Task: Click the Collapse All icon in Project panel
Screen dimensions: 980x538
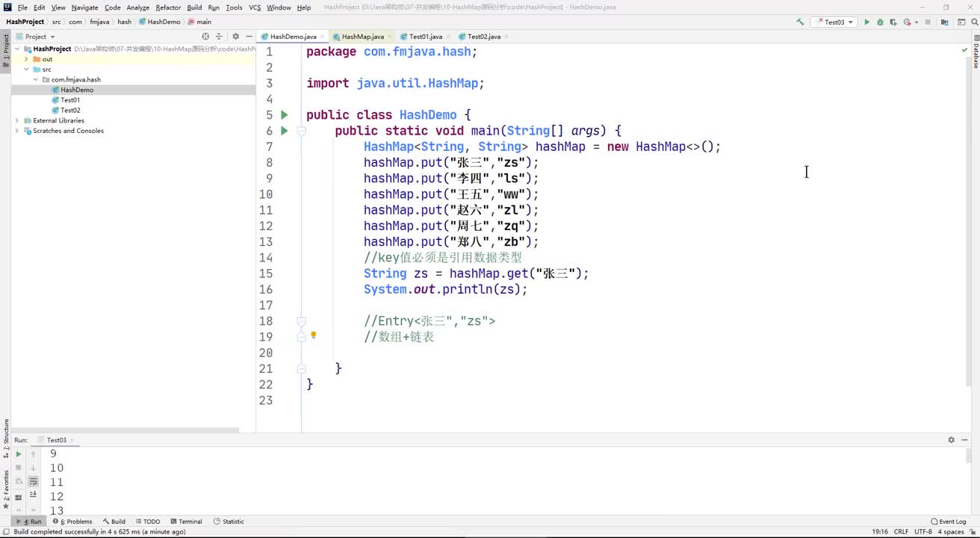Action: click(x=219, y=36)
